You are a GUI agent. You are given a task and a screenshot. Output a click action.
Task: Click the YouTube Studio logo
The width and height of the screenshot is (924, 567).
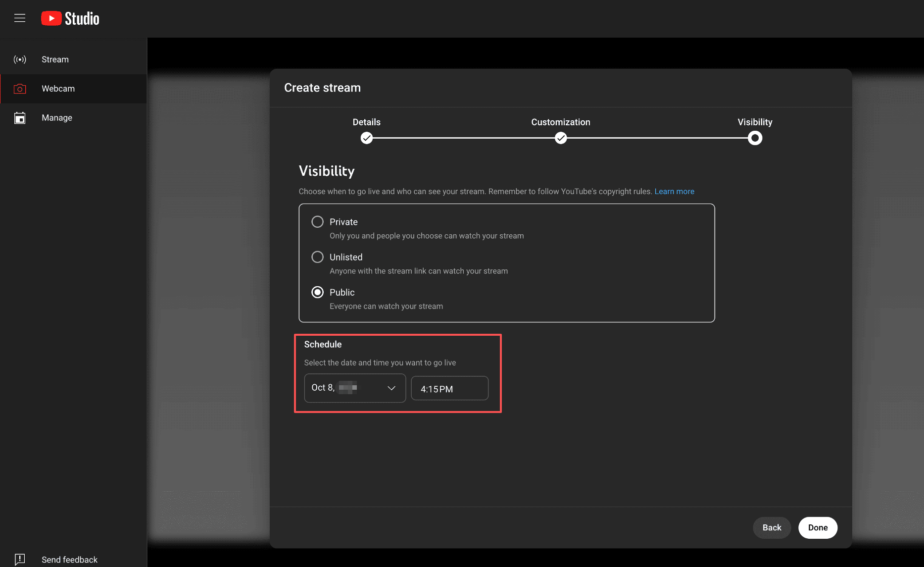[70, 18]
